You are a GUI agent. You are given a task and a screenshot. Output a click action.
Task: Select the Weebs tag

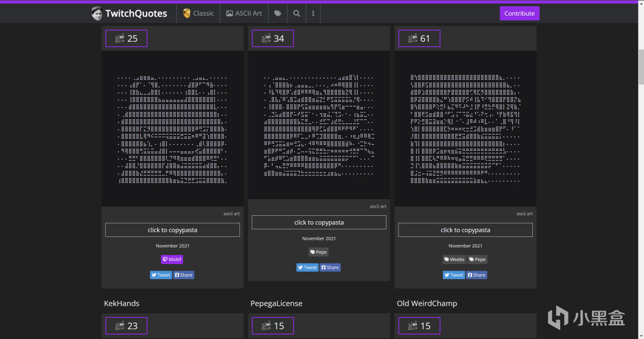click(x=454, y=260)
